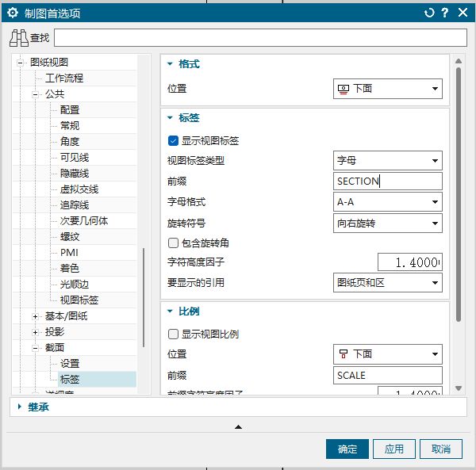The height and width of the screenshot is (470, 476).
Task: Click 取消 button
Action: [x=441, y=449]
